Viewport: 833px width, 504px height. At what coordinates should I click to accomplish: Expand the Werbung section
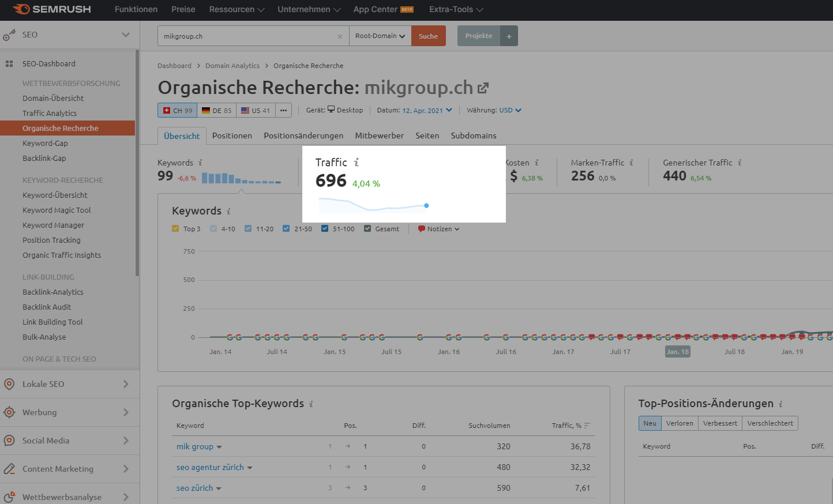pyautogui.click(x=126, y=412)
